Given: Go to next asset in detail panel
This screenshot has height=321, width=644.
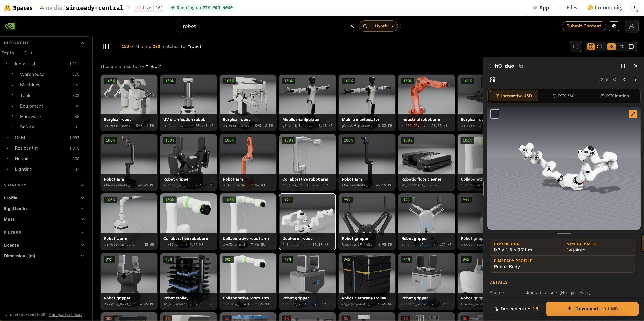Looking at the screenshot, I should [x=635, y=80].
